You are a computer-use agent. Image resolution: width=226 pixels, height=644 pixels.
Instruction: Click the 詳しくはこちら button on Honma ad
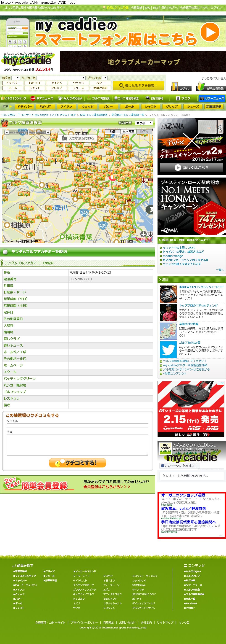coord(192,167)
